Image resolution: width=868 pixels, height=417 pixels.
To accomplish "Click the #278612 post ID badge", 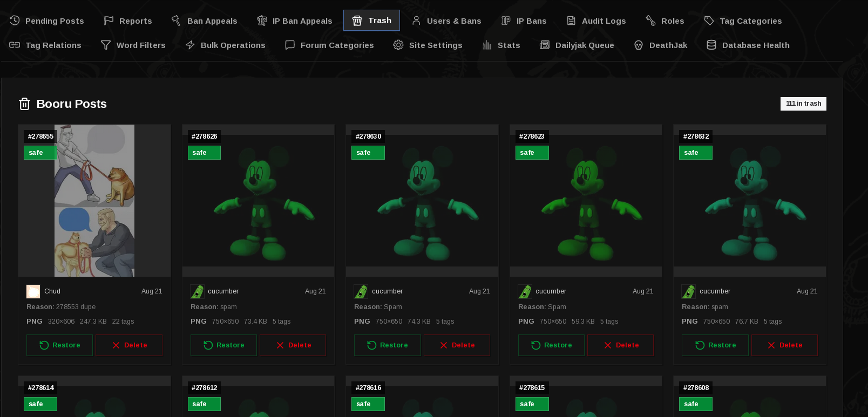I will [204, 388].
